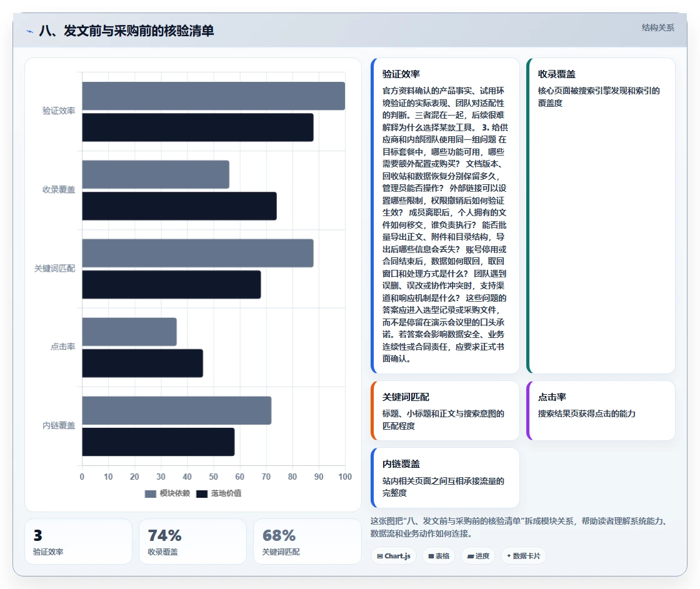Select the 表格 tag
The width and height of the screenshot is (700, 589).
coord(438,556)
